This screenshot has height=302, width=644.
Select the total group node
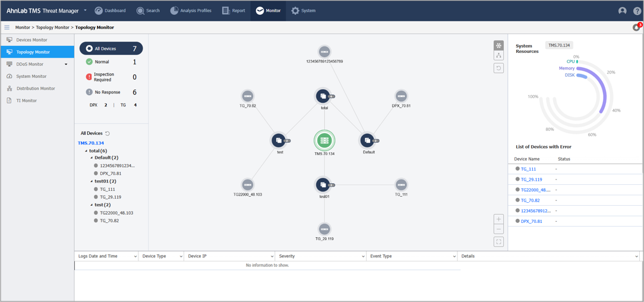pyautogui.click(x=323, y=96)
